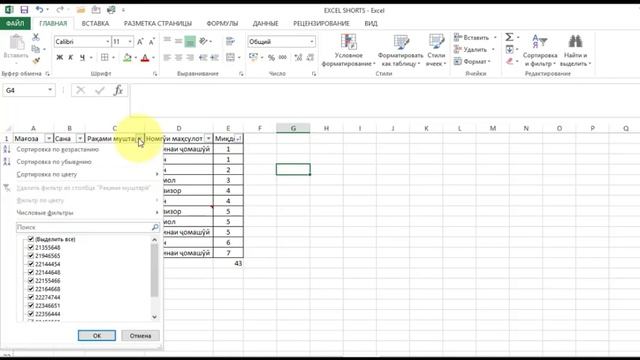
Task: Expand Числовые фильтры submenu
Action: pyautogui.click(x=87, y=213)
